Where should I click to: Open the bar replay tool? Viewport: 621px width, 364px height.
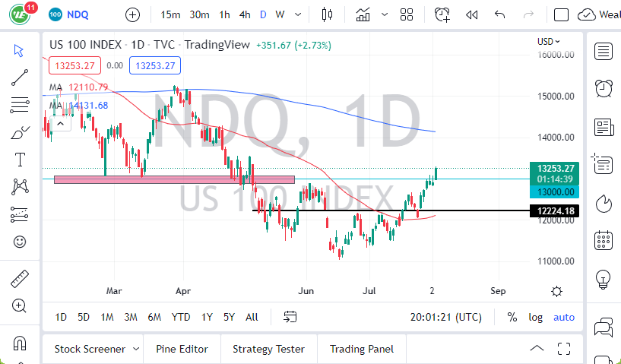(471, 14)
